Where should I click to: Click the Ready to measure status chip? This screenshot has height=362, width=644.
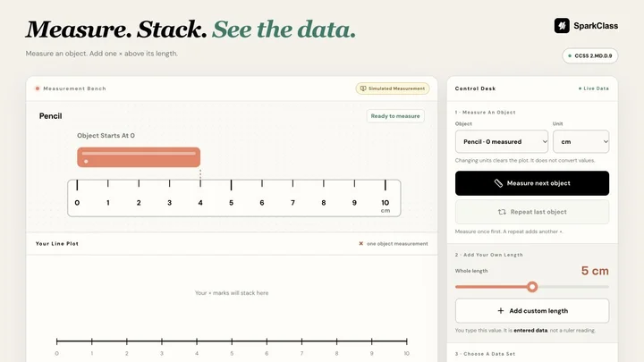[x=395, y=116]
